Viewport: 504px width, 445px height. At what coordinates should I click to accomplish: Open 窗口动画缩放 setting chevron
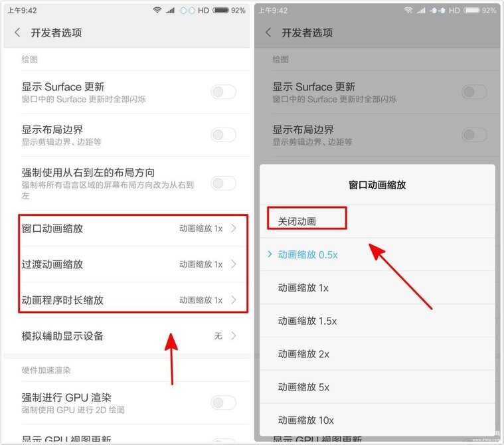234,228
